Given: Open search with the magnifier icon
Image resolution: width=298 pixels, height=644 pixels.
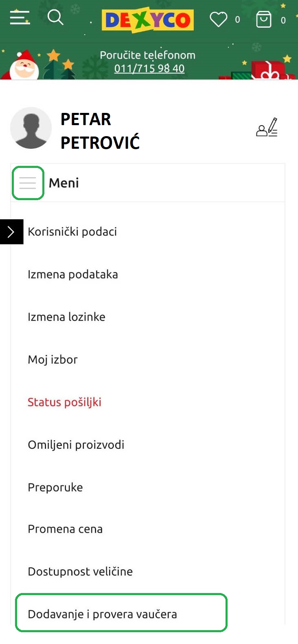Looking at the screenshot, I should click(x=55, y=18).
